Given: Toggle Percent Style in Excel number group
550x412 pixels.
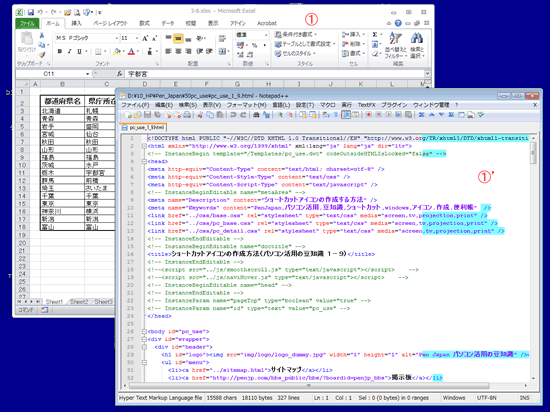Looking at the screenshot, I should coord(254,45).
